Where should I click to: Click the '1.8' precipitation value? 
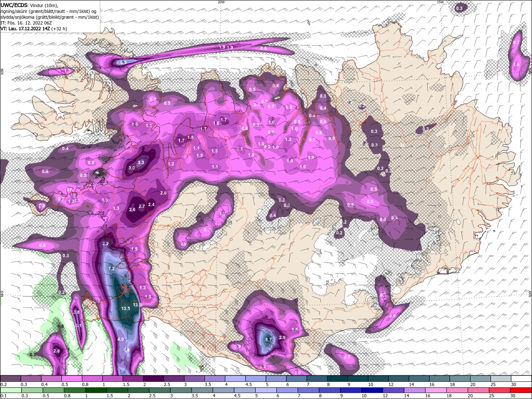coord(190,138)
